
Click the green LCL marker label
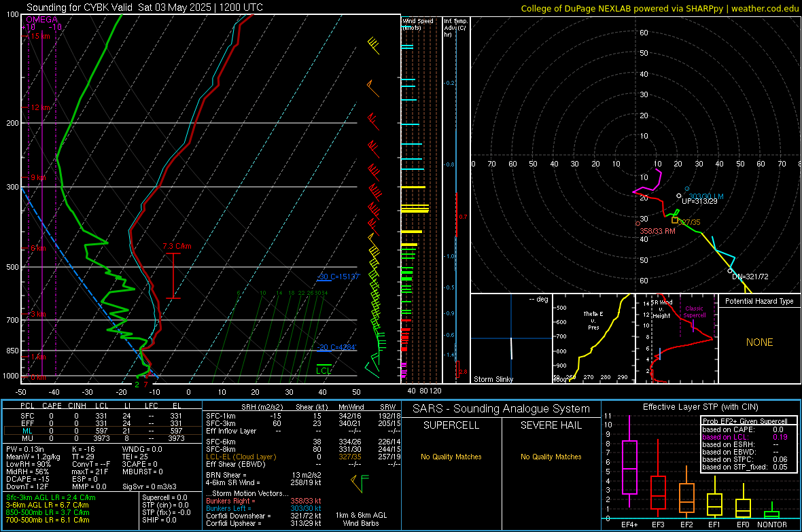click(x=324, y=370)
